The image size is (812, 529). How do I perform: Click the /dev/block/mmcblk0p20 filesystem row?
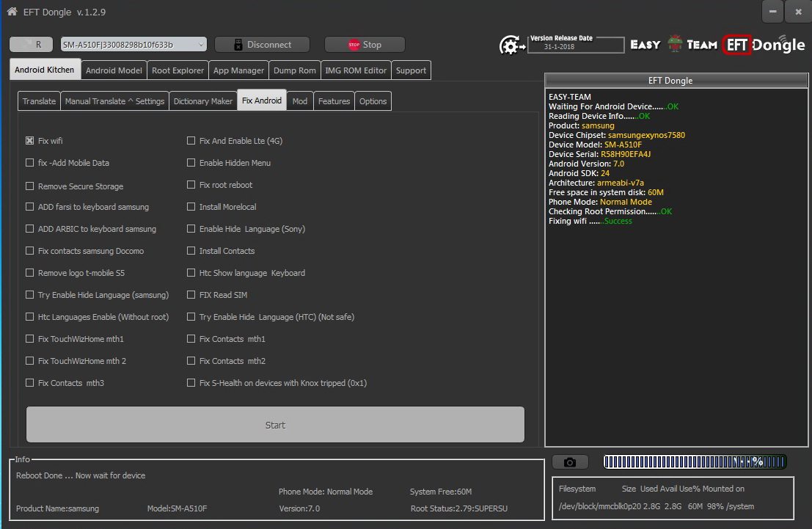[x=656, y=507]
